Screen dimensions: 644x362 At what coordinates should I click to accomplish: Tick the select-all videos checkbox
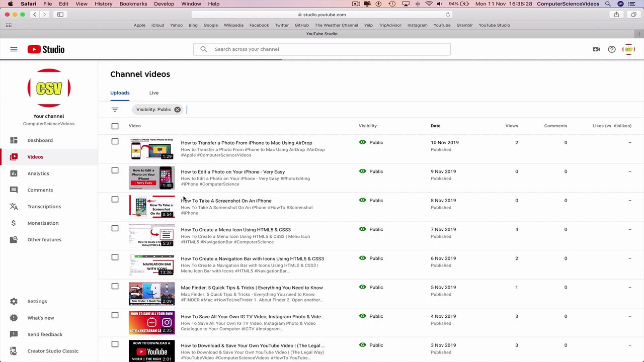(115, 126)
